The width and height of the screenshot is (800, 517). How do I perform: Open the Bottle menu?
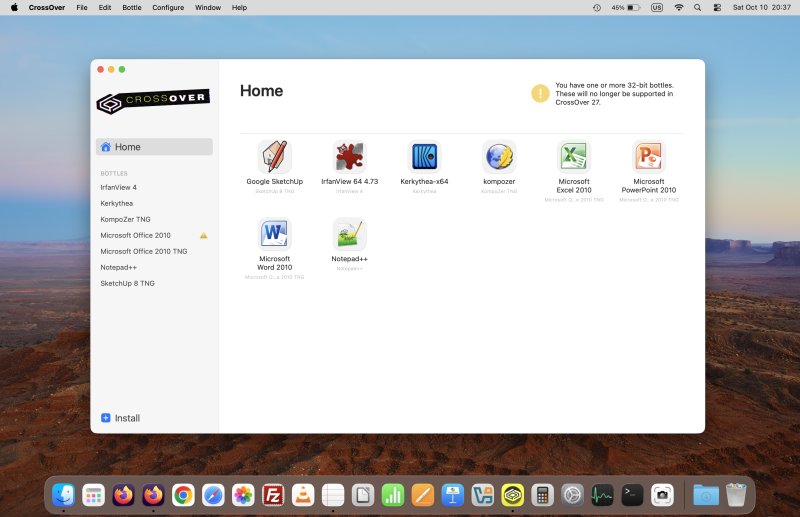coord(132,8)
